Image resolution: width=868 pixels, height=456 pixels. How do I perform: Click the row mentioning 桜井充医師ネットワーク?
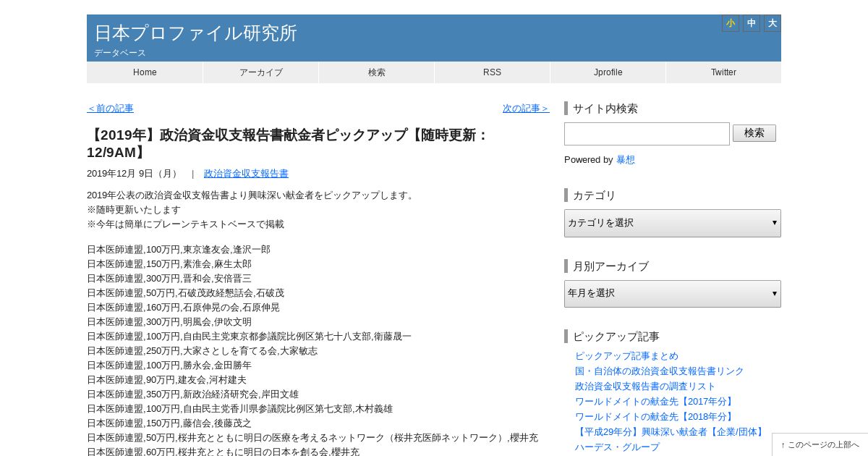point(312,438)
